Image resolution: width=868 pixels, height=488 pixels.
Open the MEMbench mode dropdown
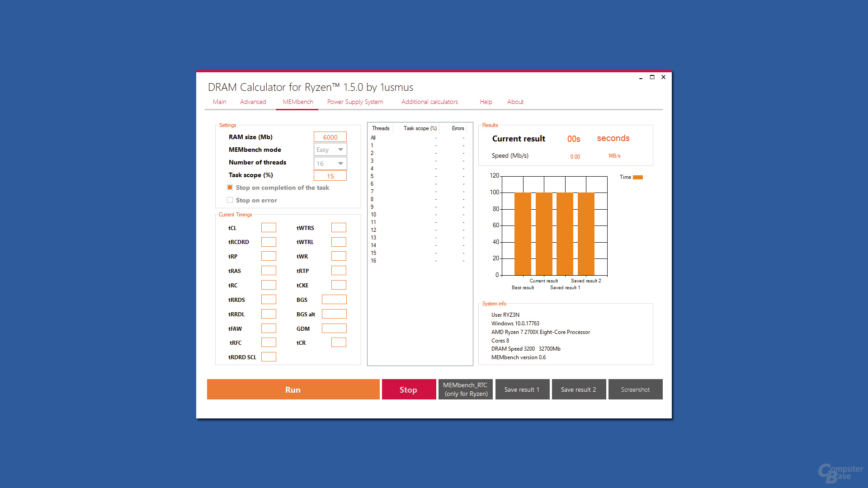330,150
